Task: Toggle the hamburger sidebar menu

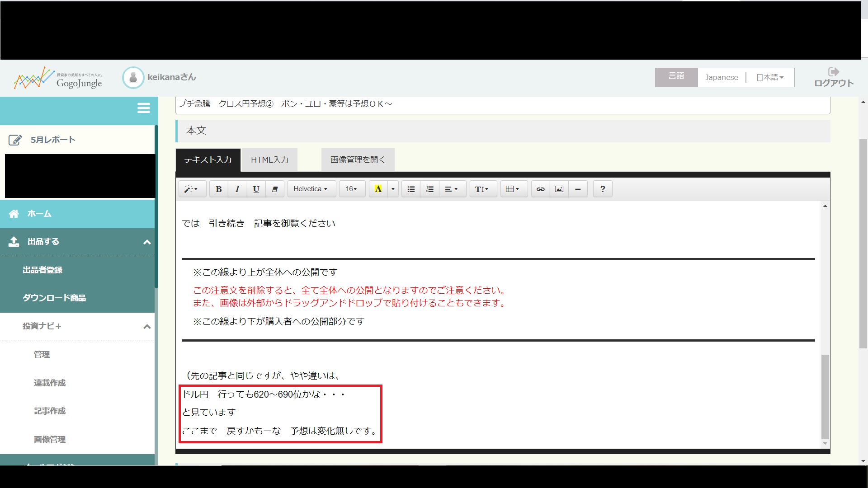Action: tap(143, 108)
